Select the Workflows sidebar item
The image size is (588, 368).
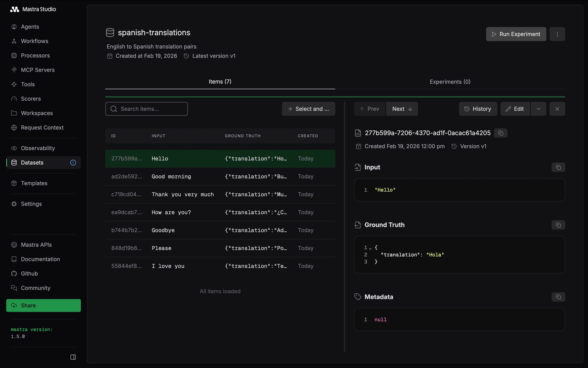34,41
